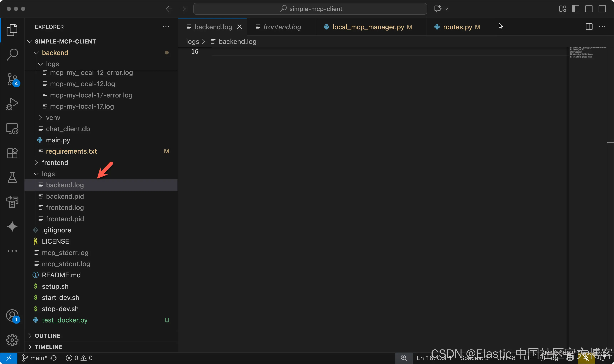Open stop-dev.sh in the explorer
Viewport: 614px width, 364px height.
tap(60, 309)
